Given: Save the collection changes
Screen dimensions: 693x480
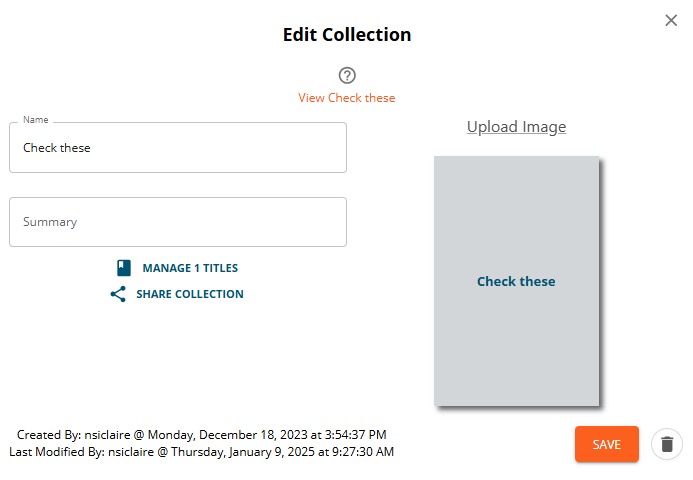Looking at the screenshot, I should pyautogui.click(x=607, y=444).
